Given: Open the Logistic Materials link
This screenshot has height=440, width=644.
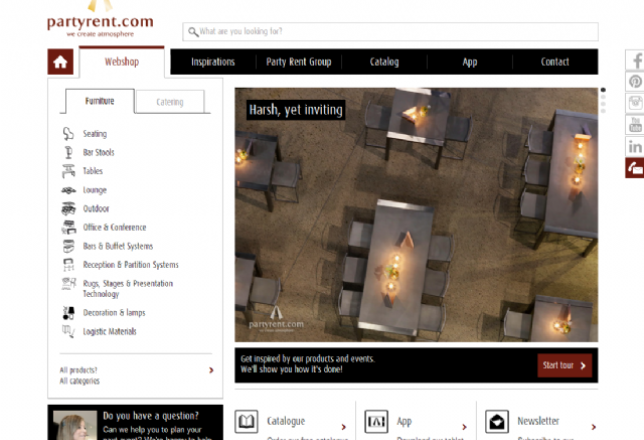Looking at the screenshot, I should 110,332.
